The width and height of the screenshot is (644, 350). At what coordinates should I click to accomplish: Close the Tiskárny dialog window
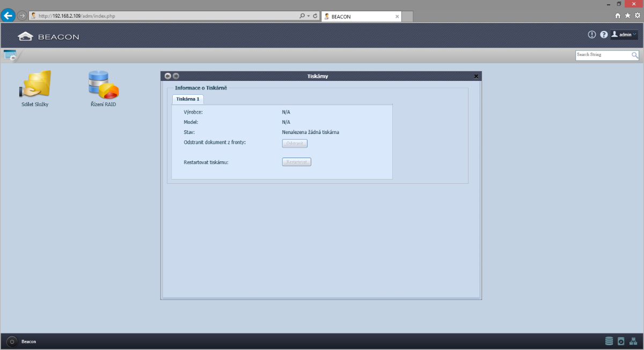pyautogui.click(x=476, y=76)
